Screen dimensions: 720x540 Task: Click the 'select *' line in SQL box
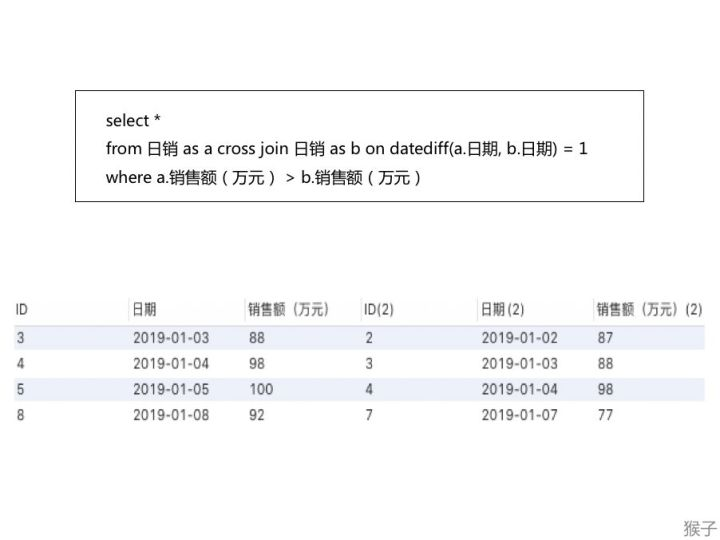coord(133,120)
